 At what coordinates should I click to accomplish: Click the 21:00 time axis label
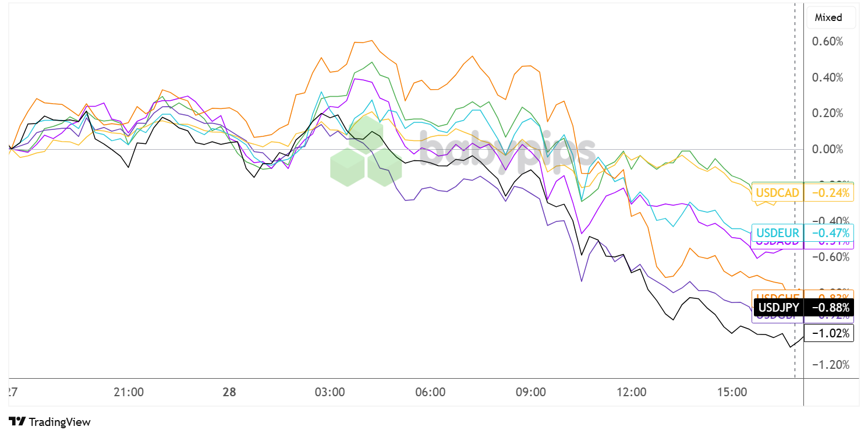pos(129,392)
